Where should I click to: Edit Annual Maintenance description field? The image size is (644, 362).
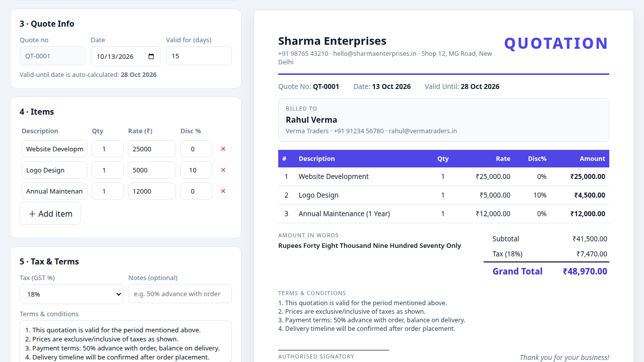click(54, 191)
